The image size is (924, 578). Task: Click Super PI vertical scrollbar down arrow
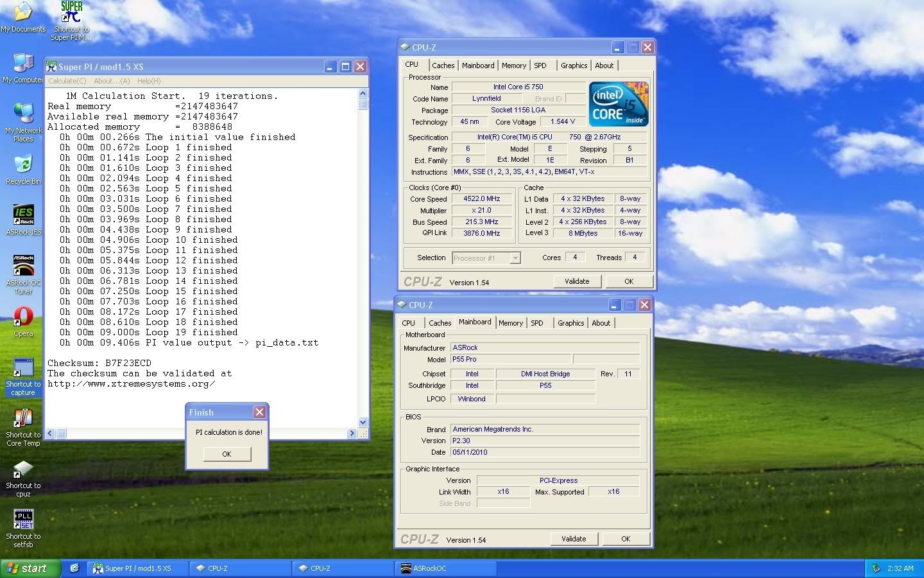click(363, 423)
